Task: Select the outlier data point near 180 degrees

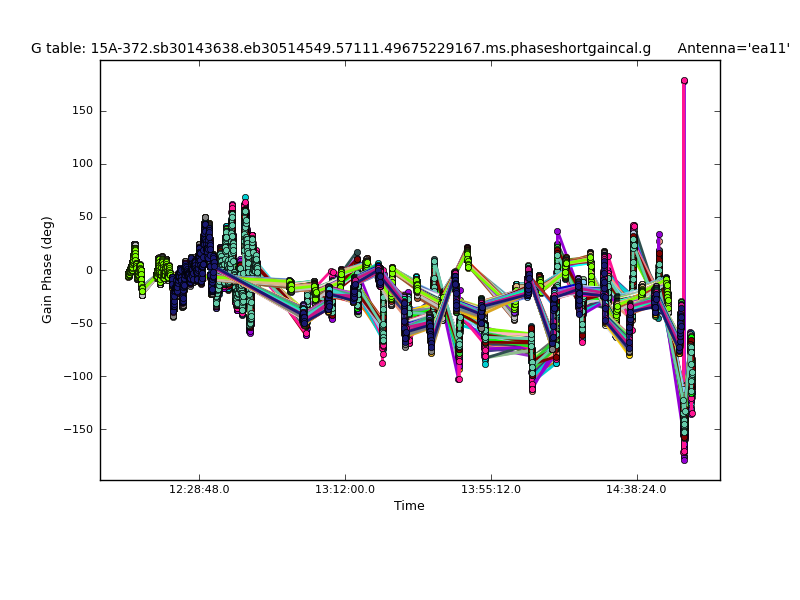Action: coord(684,81)
